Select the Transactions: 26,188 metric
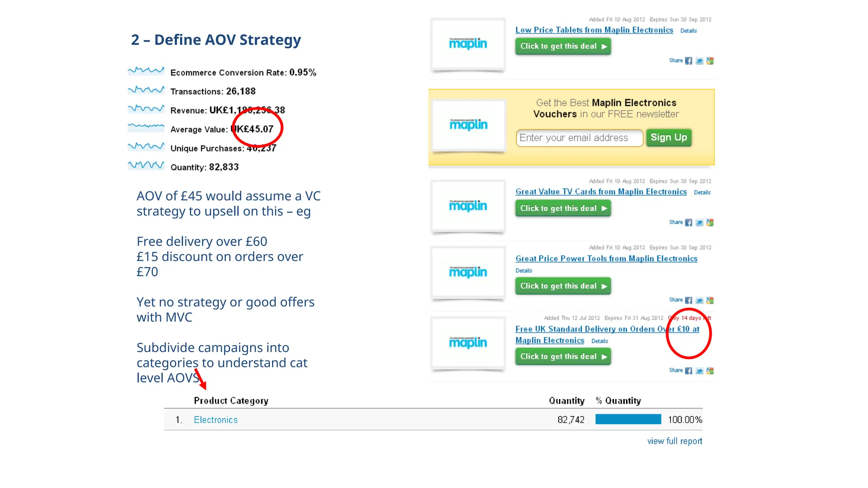 tap(213, 91)
